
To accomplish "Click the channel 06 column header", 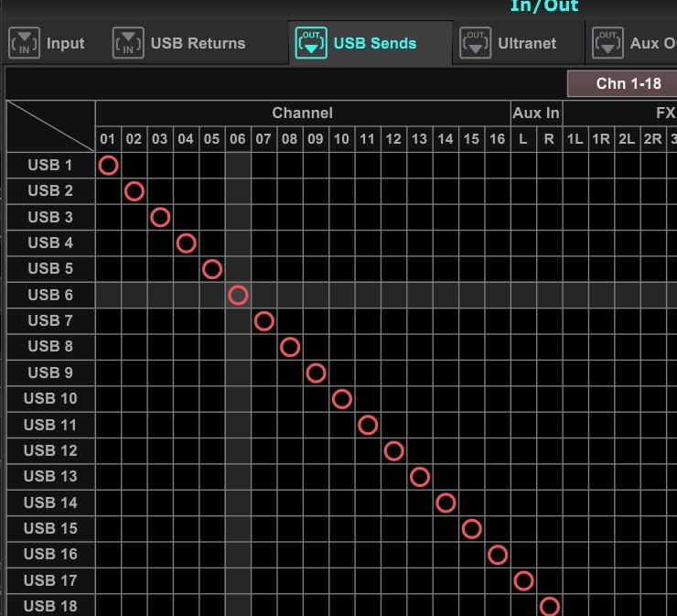I will (238, 139).
